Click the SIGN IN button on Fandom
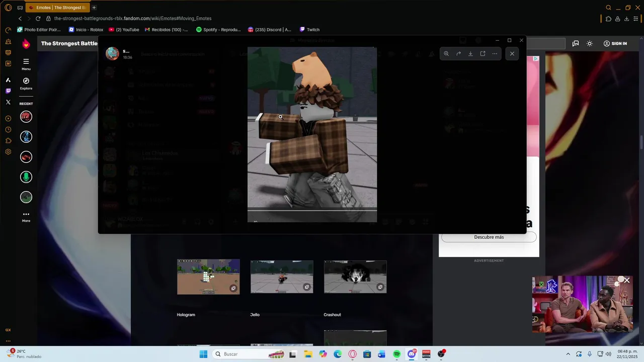Viewport: 644px width, 362px height. (615, 44)
